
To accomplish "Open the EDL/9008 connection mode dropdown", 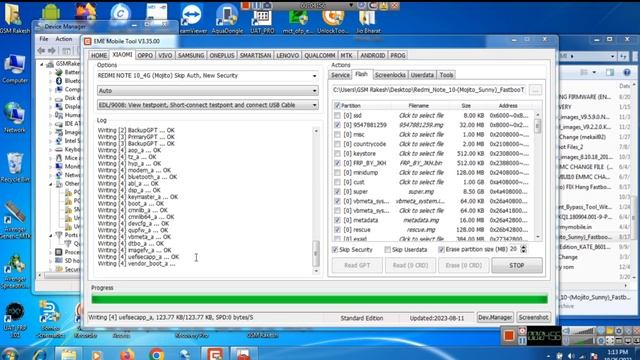I will coord(207,105).
